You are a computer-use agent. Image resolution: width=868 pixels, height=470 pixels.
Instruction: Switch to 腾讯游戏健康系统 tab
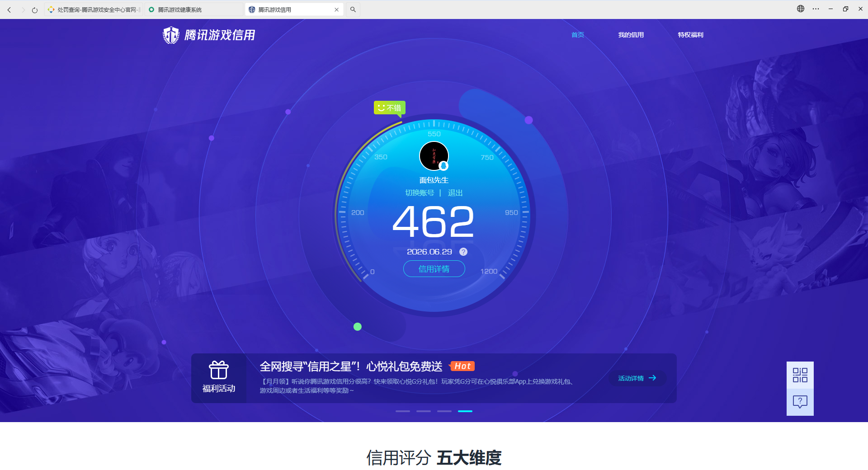194,9
